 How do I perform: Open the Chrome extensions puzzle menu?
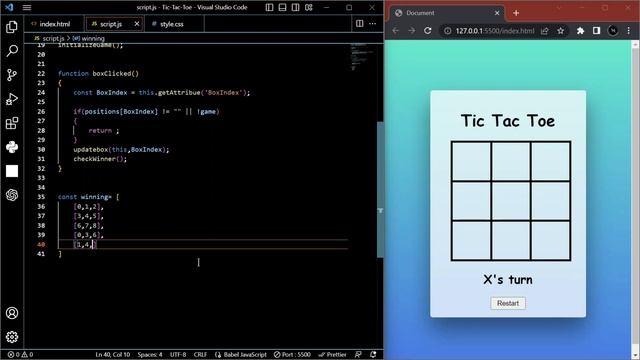580,31
